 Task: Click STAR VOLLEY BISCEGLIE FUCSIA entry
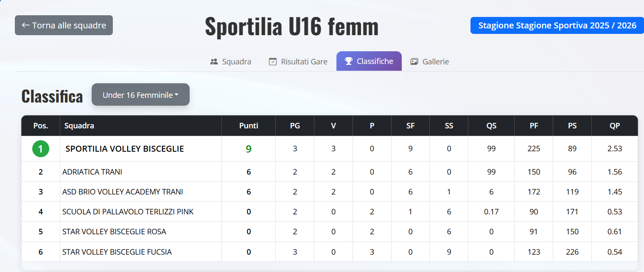click(x=117, y=252)
